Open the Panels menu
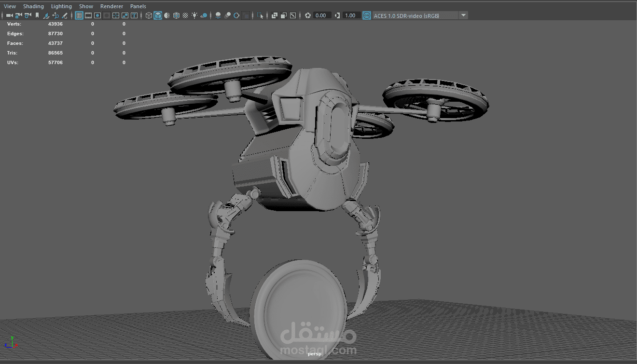 tap(138, 6)
